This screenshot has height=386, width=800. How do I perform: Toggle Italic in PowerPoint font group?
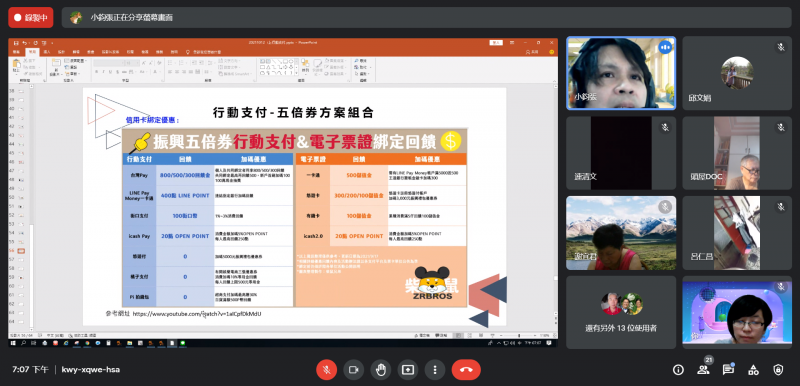click(x=103, y=72)
